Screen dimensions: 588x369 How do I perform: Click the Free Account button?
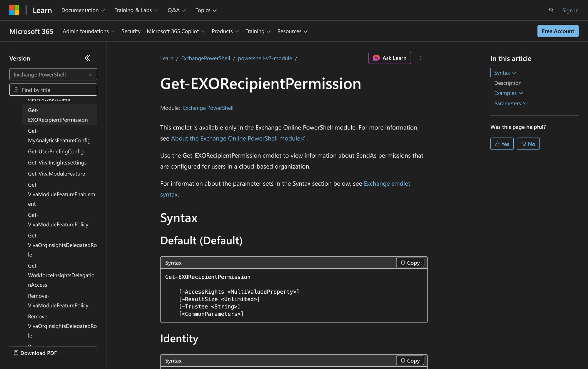[x=558, y=31]
